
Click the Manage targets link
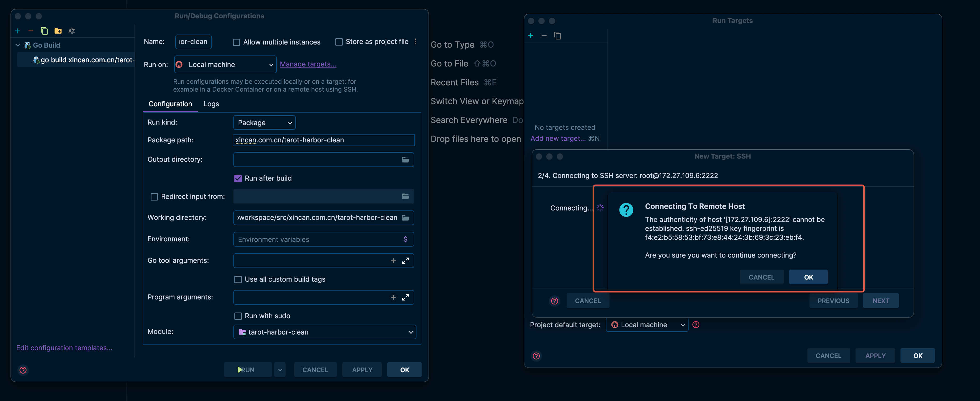(308, 64)
